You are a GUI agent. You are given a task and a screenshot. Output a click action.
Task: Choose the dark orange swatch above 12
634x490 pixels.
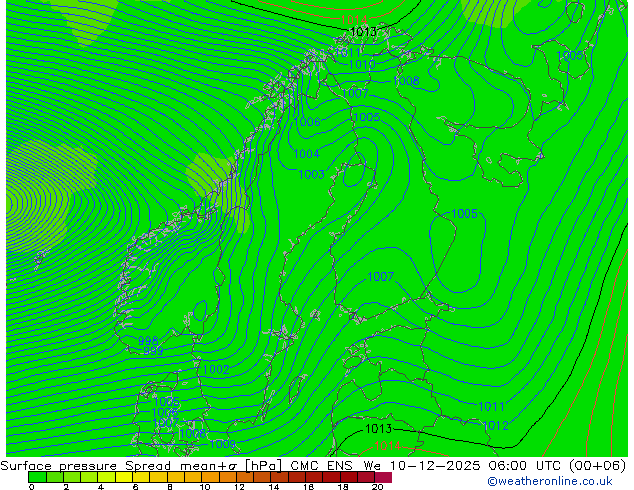245,477
